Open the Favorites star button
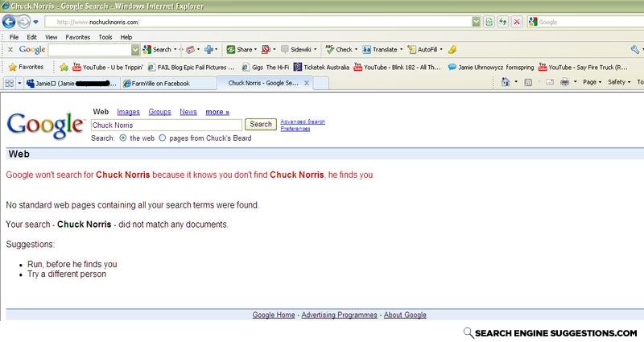The image size is (644, 342). 26,67
